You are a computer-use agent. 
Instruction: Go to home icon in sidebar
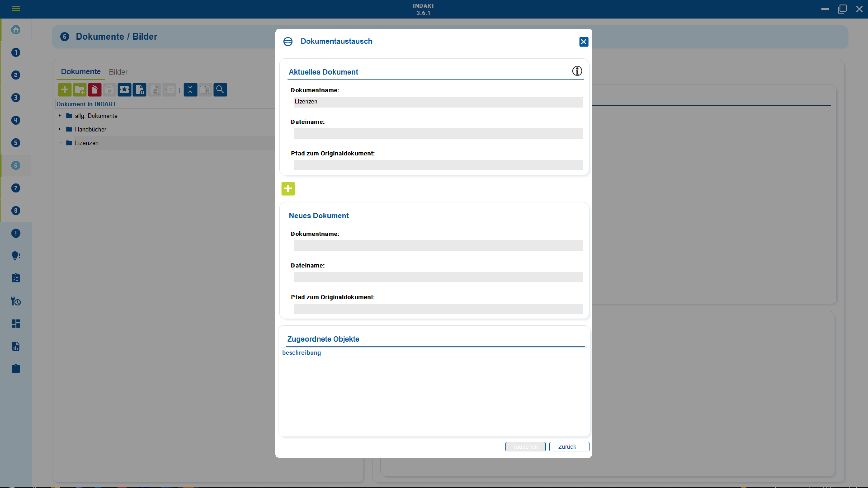16,30
